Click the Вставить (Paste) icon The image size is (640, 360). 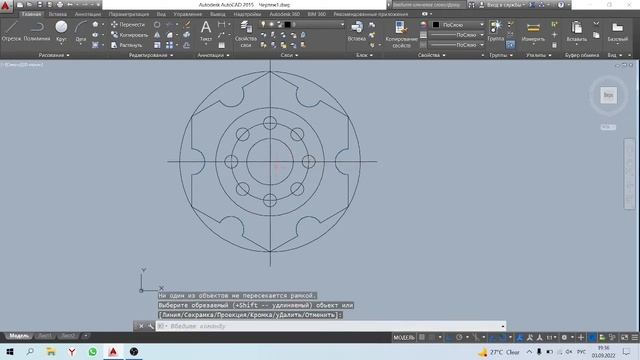(x=576, y=31)
